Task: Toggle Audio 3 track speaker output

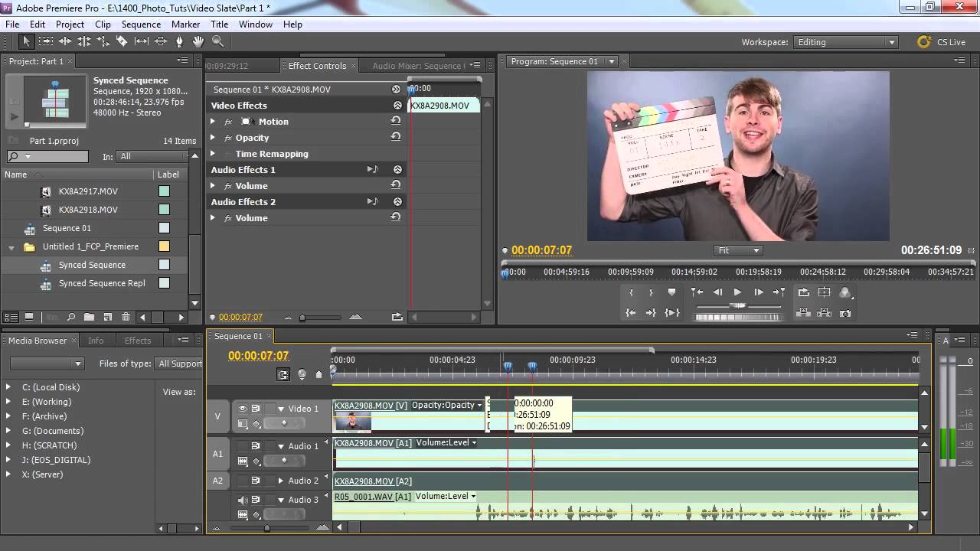Action: (x=243, y=500)
